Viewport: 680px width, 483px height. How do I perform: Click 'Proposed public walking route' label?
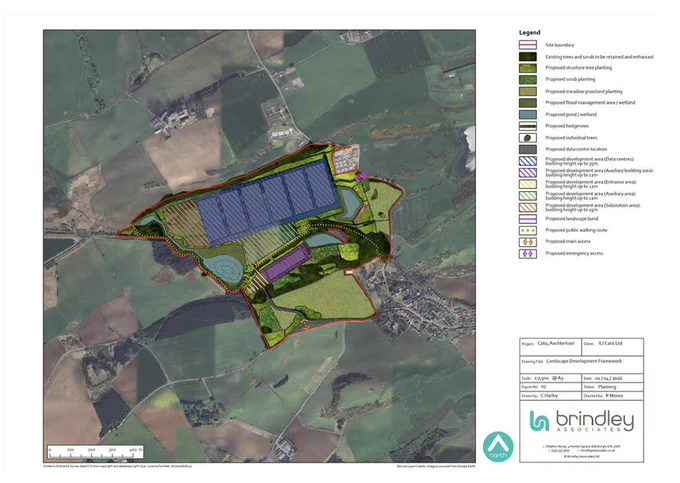[x=576, y=230]
